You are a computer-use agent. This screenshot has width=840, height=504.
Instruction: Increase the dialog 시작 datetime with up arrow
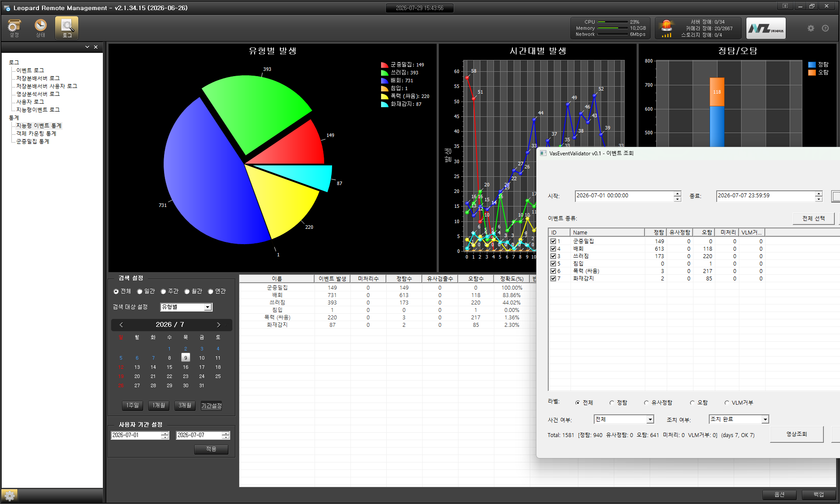(677, 193)
